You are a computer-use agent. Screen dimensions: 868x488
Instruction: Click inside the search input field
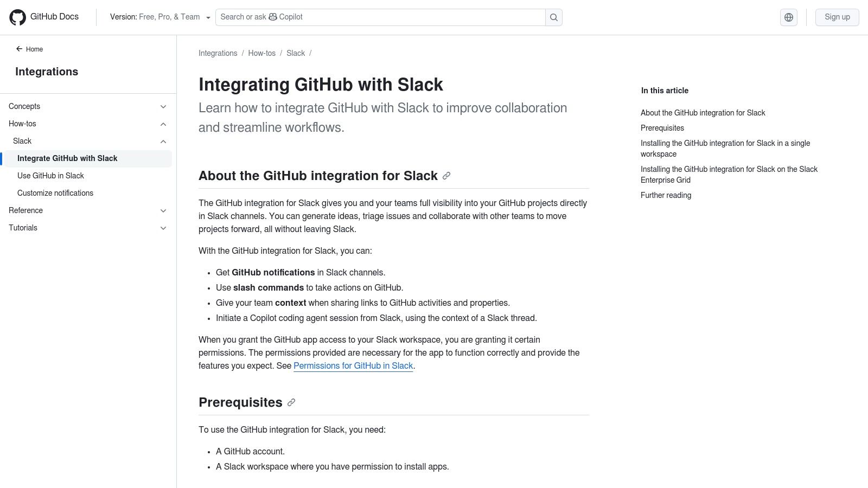[380, 17]
